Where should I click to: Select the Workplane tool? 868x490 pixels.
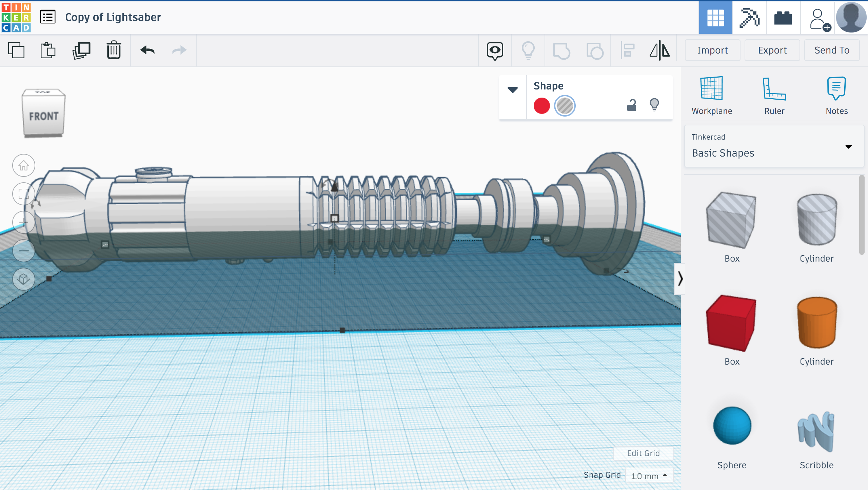[712, 96]
